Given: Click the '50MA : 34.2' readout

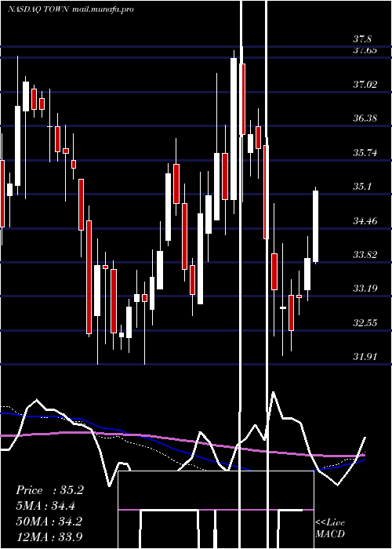Looking at the screenshot, I should pos(49,521).
